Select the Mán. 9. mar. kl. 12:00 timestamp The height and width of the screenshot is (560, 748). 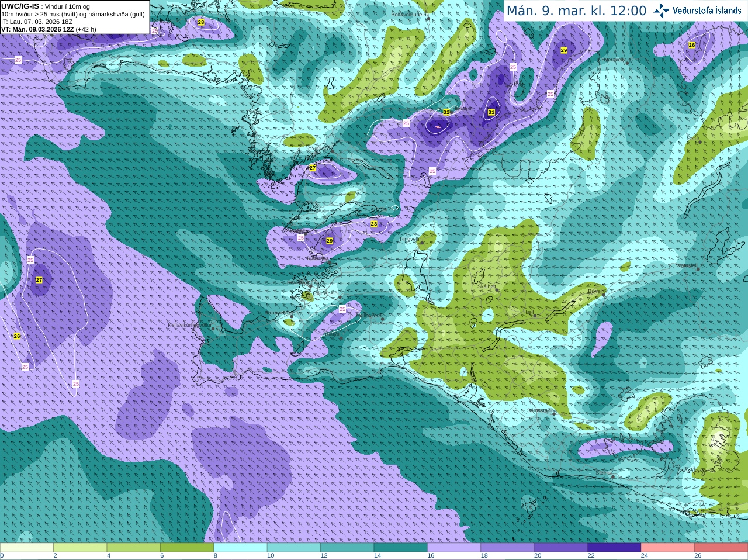point(576,11)
